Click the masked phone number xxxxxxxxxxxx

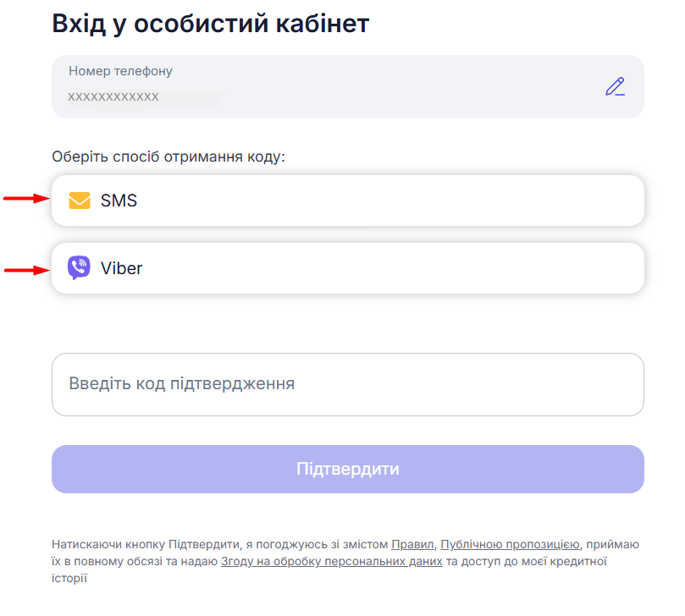point(113,96)
